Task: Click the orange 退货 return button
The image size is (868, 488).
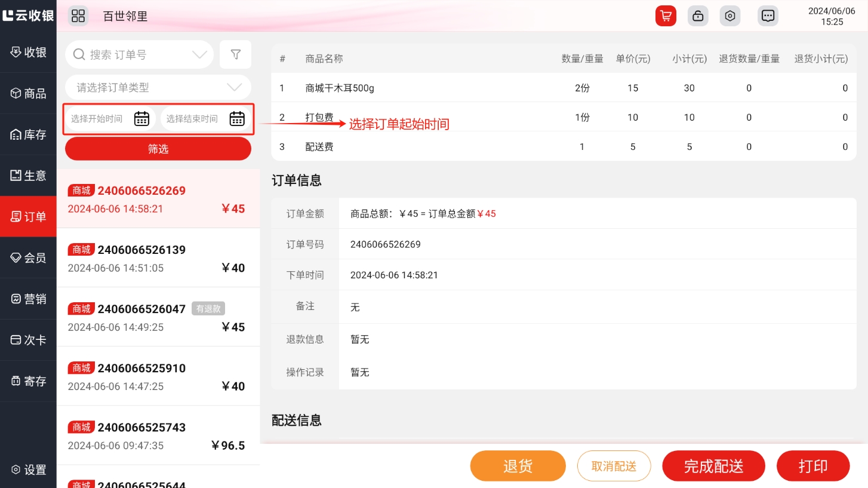Action: [518, 466]
